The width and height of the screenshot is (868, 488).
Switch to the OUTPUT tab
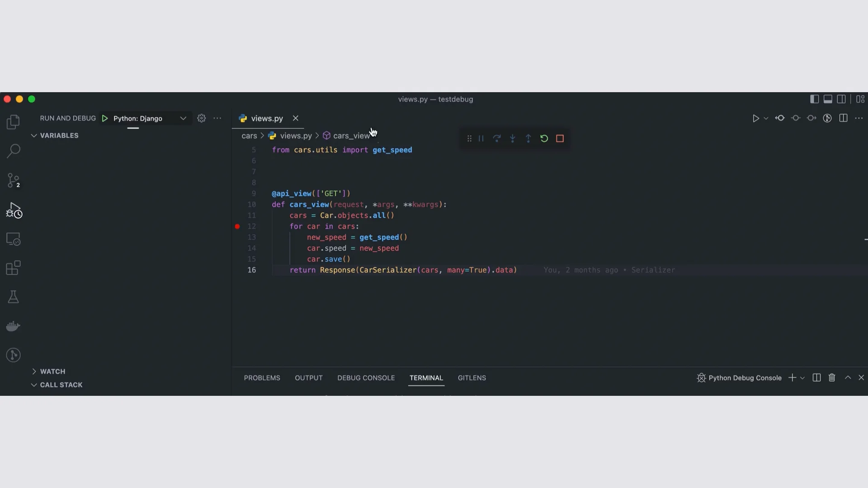(x=309, y=378)
